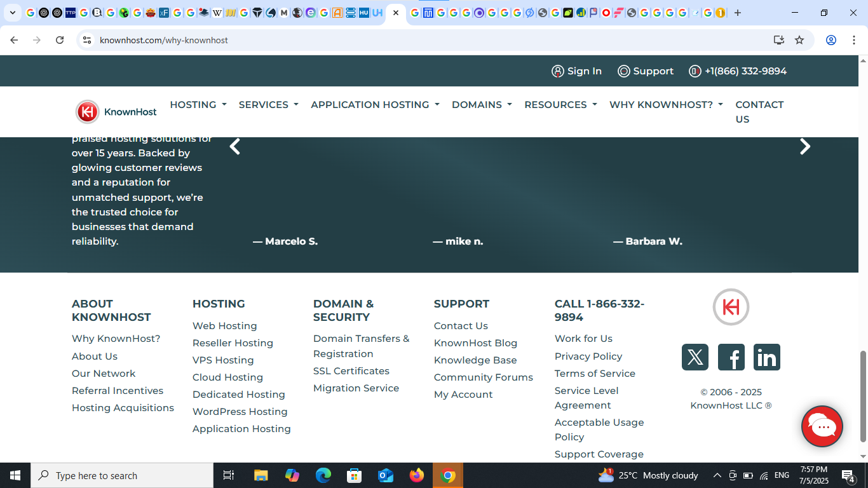Viewport: 868px width, 488px height.
Task: Open Chrome profile avatar icon
Action: pyautogui.click(x=831, y=40)
